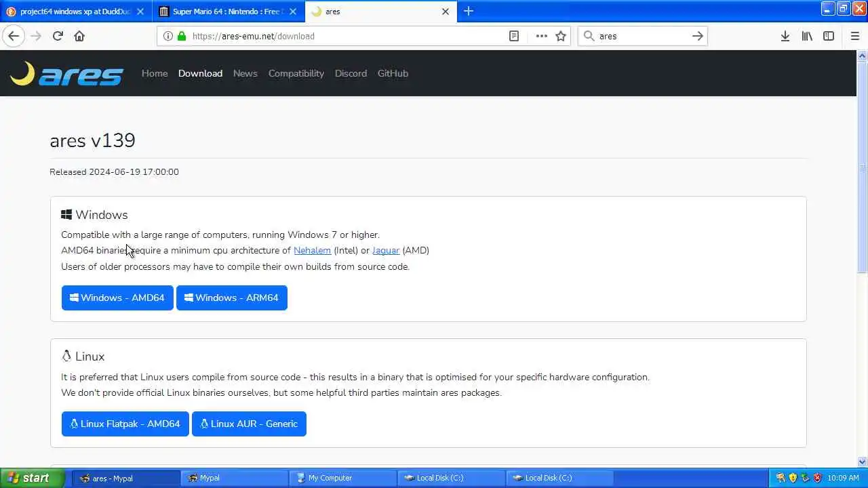The height and width of the screenshot is (488, 868).
Task: Close the Super Mario 64 tab
Action: [x=294, y=12]
